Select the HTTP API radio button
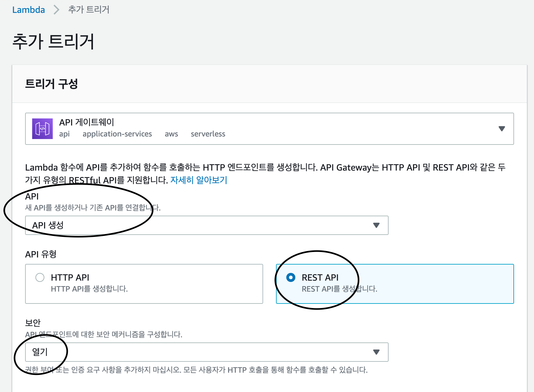 click(x=40, y=277)
